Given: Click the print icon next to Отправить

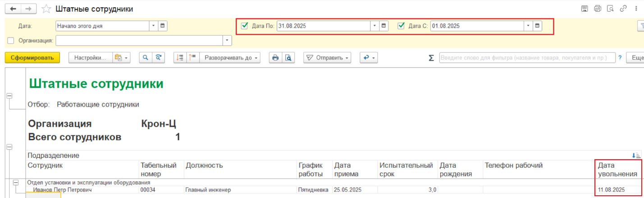Looking at the screenshot, I should [x=275, y=58].
